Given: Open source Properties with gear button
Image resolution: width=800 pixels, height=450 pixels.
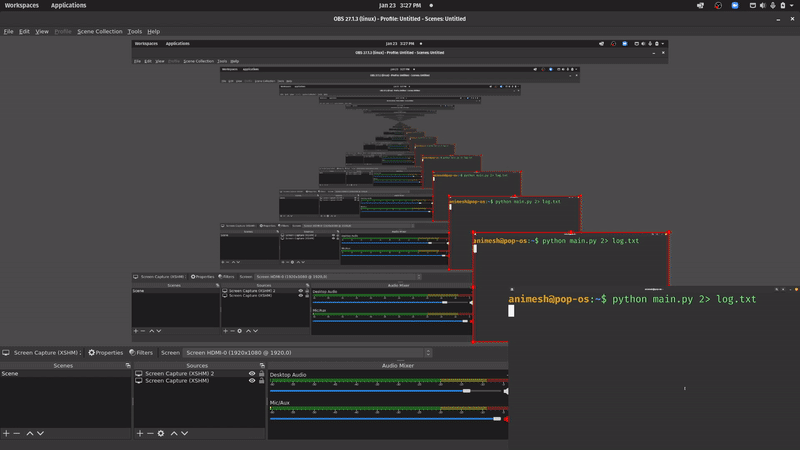Looking at the screenshot, I should (x=106, y=353).
